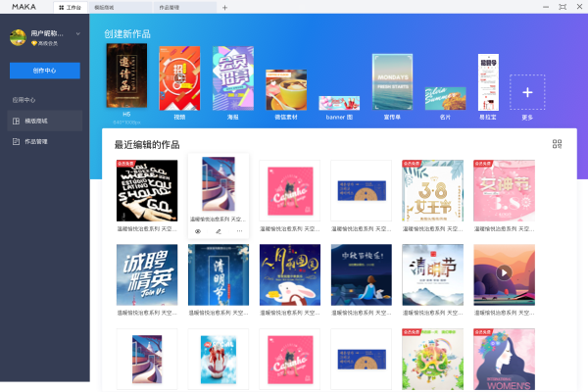Create a new 易拉宝 roll-up banner
This screenshot has height=392, width=588.
pyautogui.click(x=488, y=82)
